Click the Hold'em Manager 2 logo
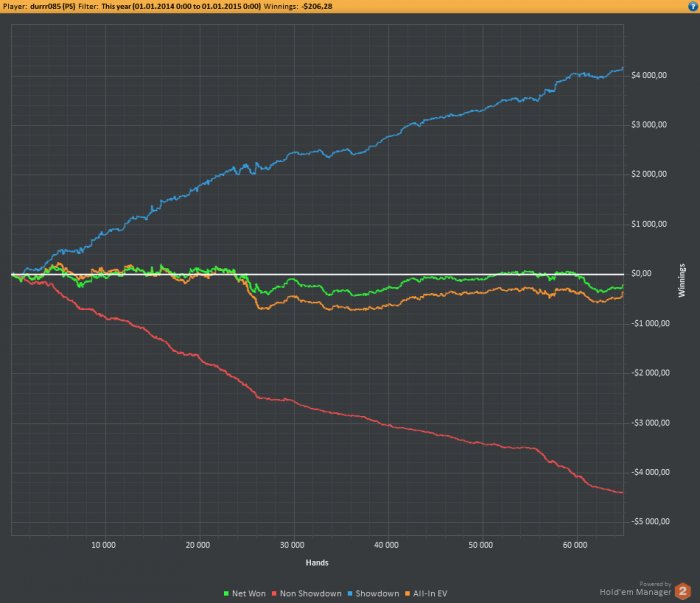Image resolution: width=700 pixels, height=603 pixels. coord(683,591)
